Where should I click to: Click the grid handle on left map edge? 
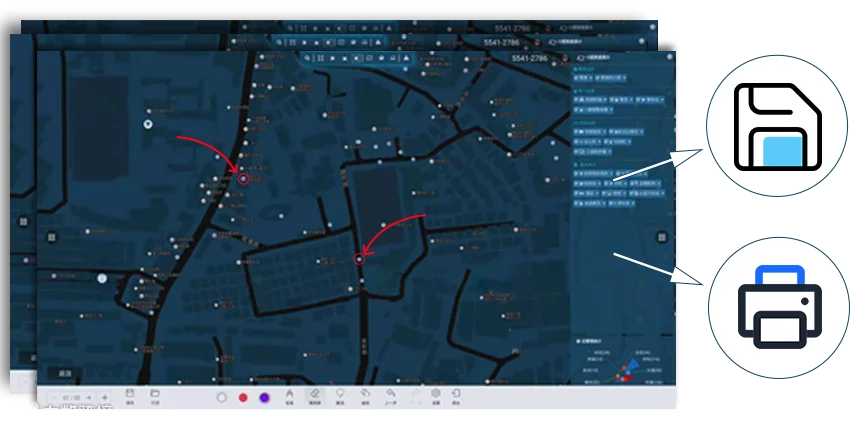click(x=51, y=237)
